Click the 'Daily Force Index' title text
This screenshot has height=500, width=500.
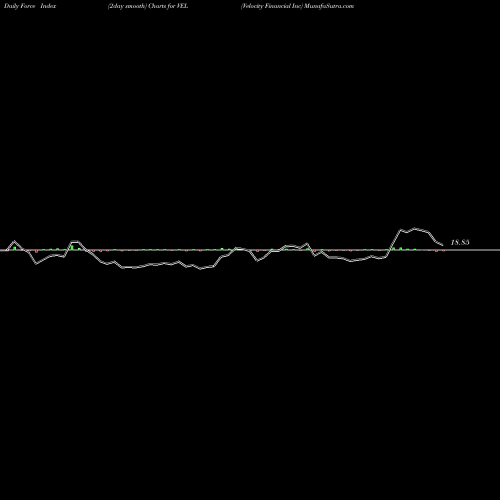click(30, 6)
